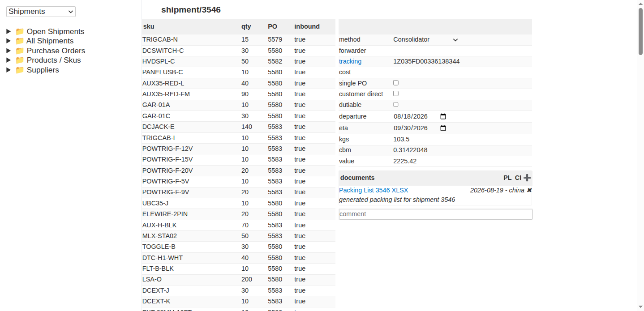Viewport: 644px width, 311px height.
Task: Select the LSA-O sku cell
Action: pyautogui.click(x=152, y=279)
